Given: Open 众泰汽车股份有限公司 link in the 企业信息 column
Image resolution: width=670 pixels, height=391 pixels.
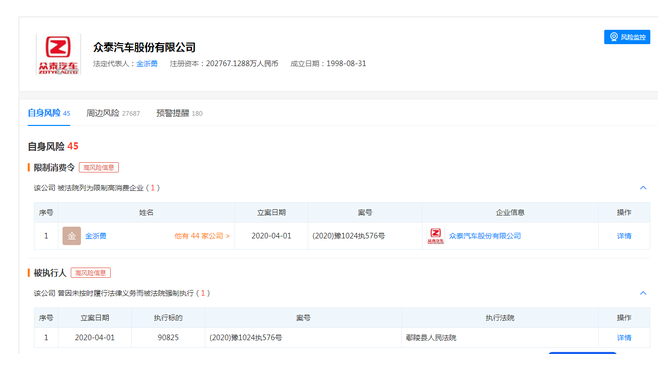Looking at the screenshot, I should pyautogui.click(x=485, y=236).
